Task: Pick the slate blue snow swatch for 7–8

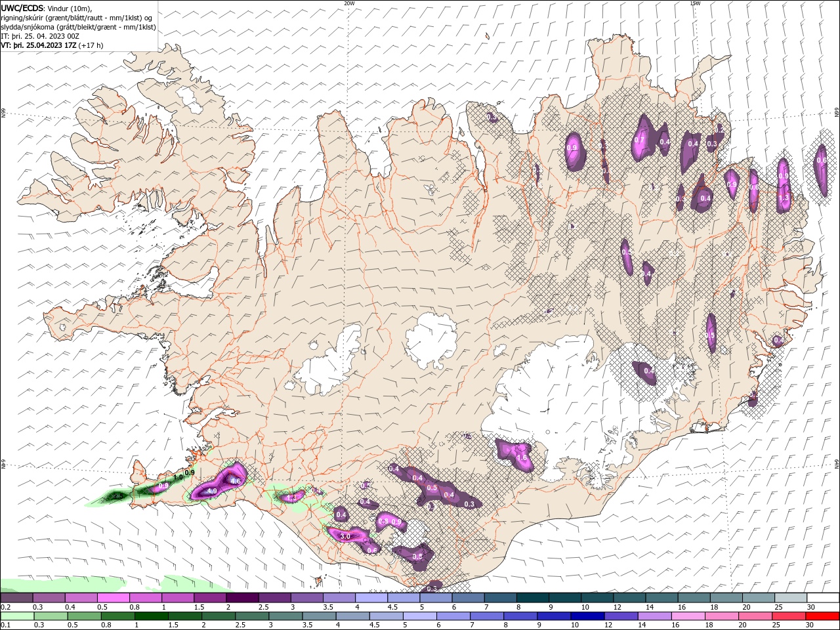Action: [x=501, y=598]
